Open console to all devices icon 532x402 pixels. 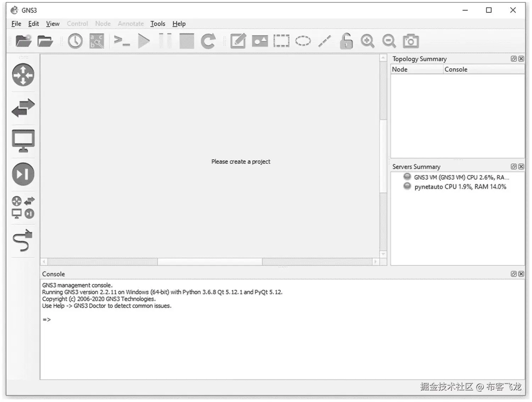pos(122,41)
